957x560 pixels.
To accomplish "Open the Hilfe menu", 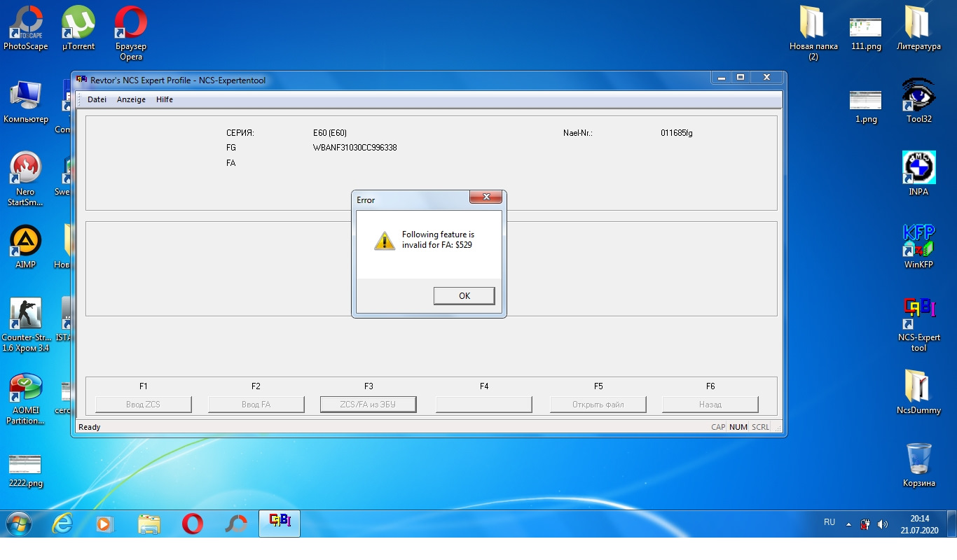I will coord(165,99).
